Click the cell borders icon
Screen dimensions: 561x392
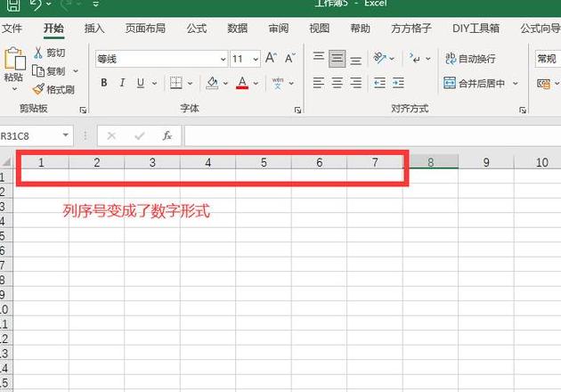[175, 83]
